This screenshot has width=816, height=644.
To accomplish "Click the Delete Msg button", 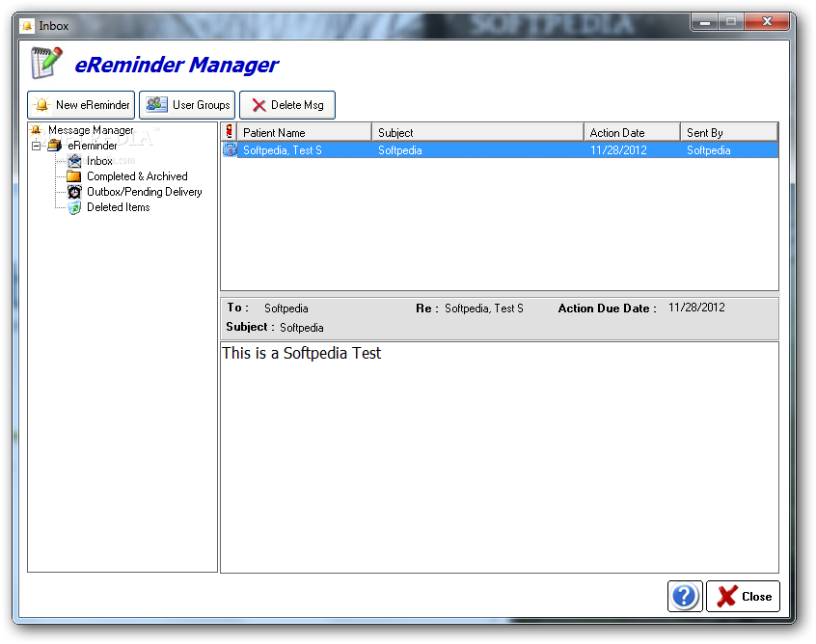I will [x=287, y=105].
